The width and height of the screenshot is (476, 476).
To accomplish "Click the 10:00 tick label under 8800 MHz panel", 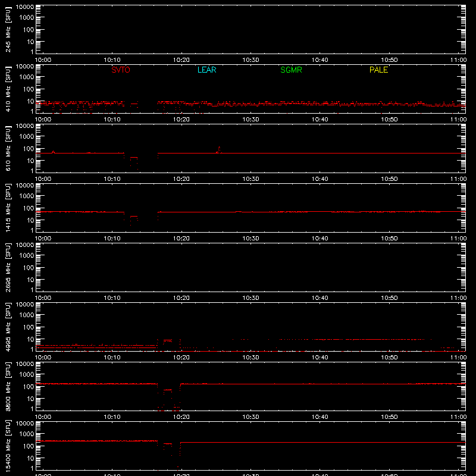I will [43, 417].
